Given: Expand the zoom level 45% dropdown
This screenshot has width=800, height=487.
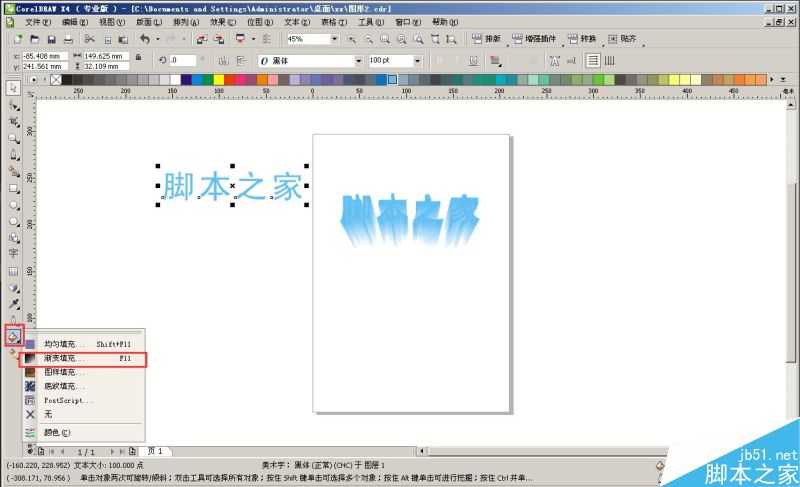Looking at the screenshot, I should click(x=333, y=39).
